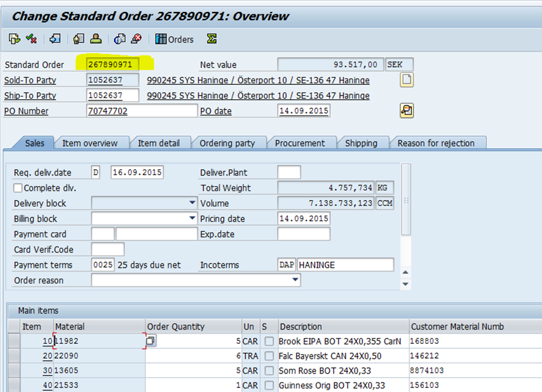The height and width of the screenshot is (392, 542).
Task: Switch to the Shipping tab
Action: tap(361, 143)
